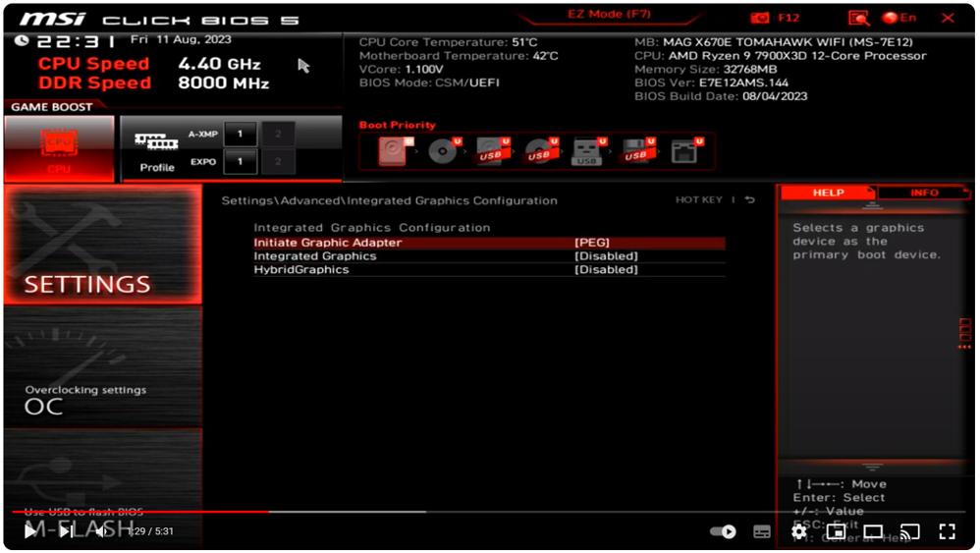Open the [PEG] value for Initiate Graphic Adapter
This screenshot has height=553, width=980.
click(592, 243)
